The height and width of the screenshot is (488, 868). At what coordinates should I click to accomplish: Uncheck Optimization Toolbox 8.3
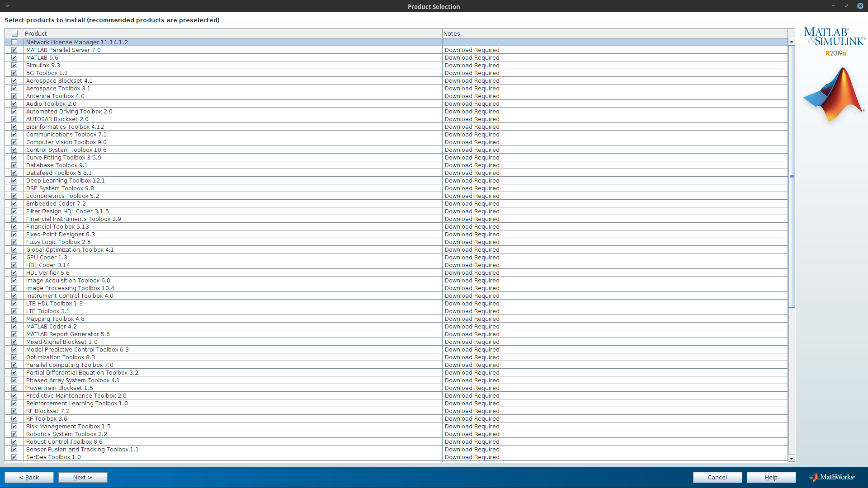pos(14,357)
